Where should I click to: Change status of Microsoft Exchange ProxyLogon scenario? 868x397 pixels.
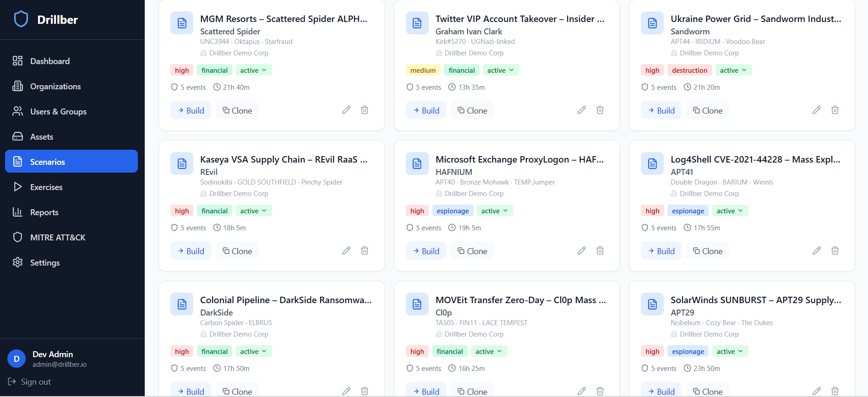pyautogui.click(x=495, y=211)
